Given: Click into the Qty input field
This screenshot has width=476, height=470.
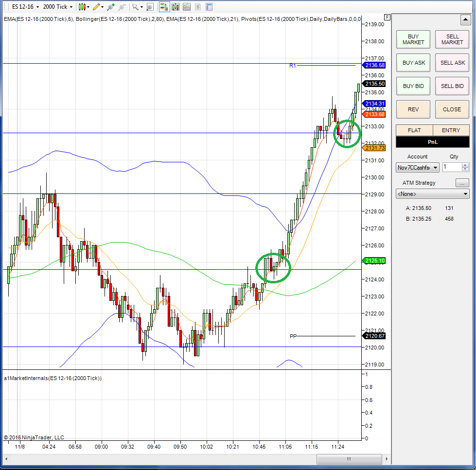Looking at the screenshot, I should tap(452, 167).
